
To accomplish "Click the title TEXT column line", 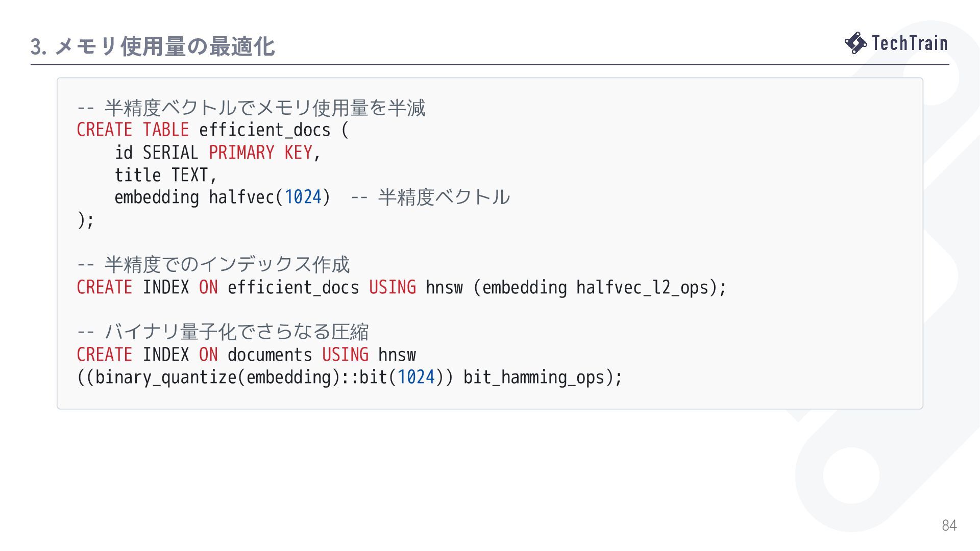I will 166,174.
